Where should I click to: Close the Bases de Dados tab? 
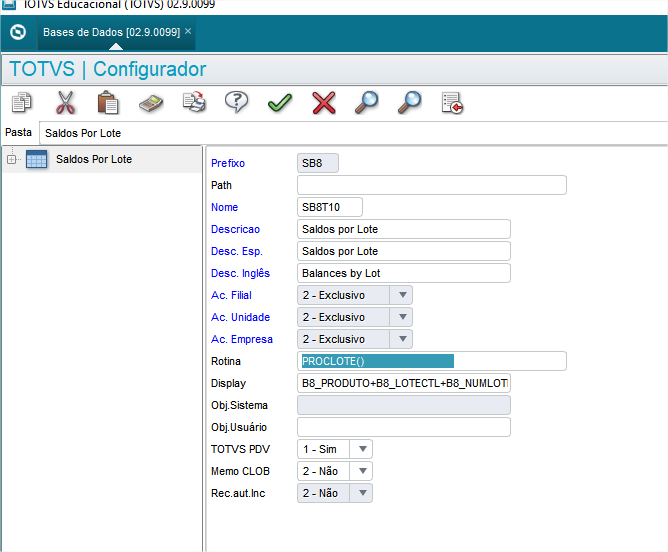188,31
